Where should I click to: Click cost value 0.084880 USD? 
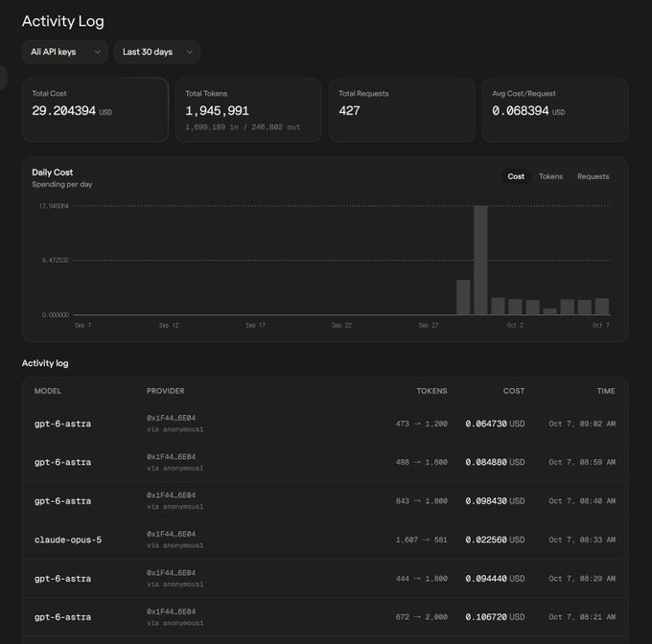[x=495, y=463]
